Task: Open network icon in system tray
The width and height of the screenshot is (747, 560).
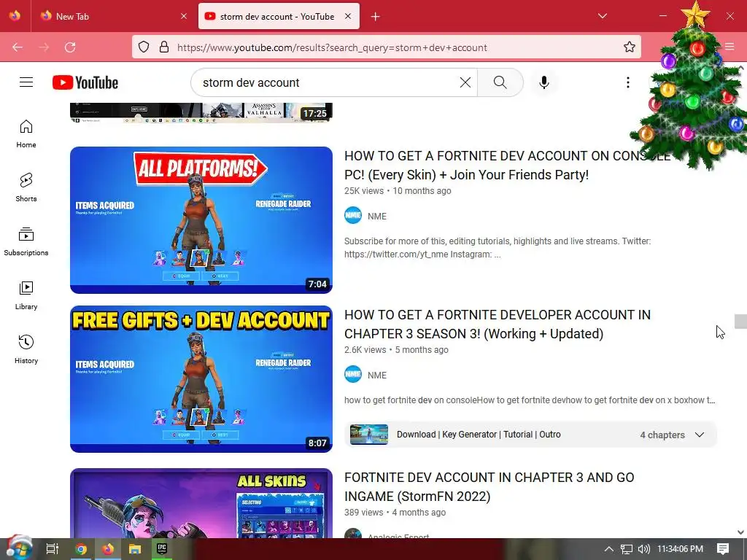Action: [x=627, y=549]
